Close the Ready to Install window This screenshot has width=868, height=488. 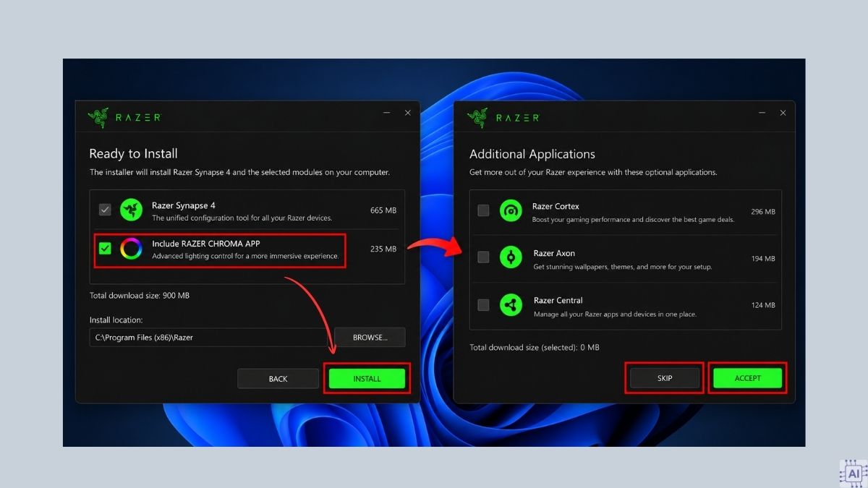click(408, 114)
